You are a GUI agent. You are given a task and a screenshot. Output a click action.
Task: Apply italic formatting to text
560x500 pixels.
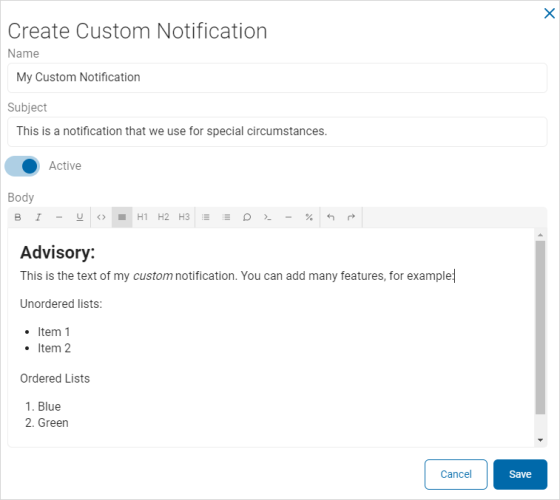38,217
